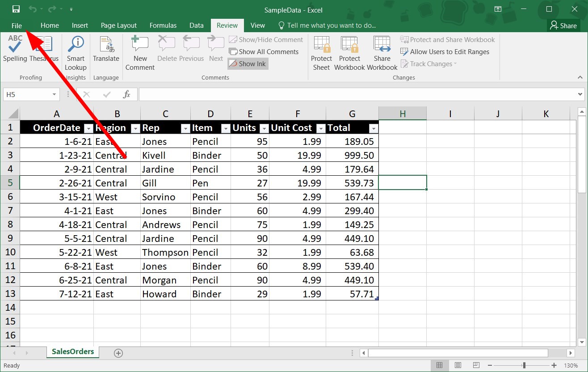588x372 pixels.
Task: Add a new sheet with the plus icon
Action: pos(118,353)
